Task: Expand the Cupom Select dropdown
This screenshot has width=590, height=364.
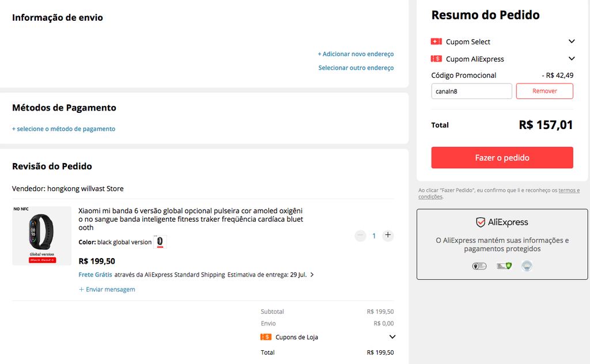Action: click(572, 41)
